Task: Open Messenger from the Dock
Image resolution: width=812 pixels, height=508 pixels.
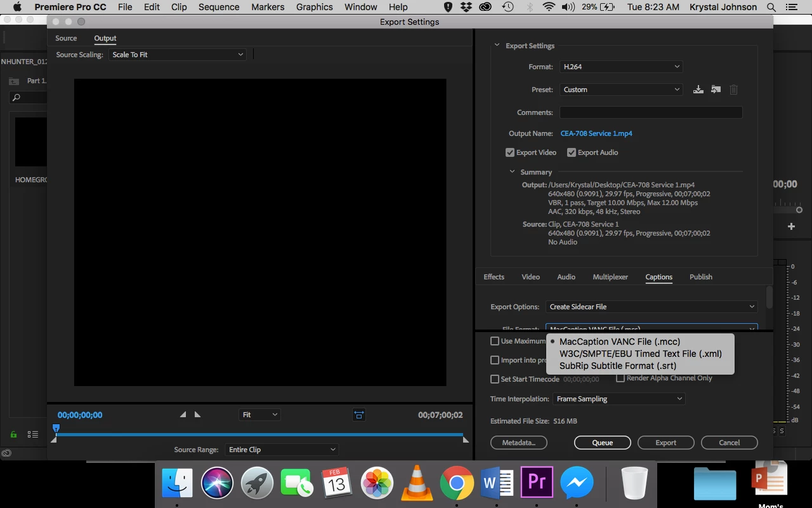Action: point(577,484)
